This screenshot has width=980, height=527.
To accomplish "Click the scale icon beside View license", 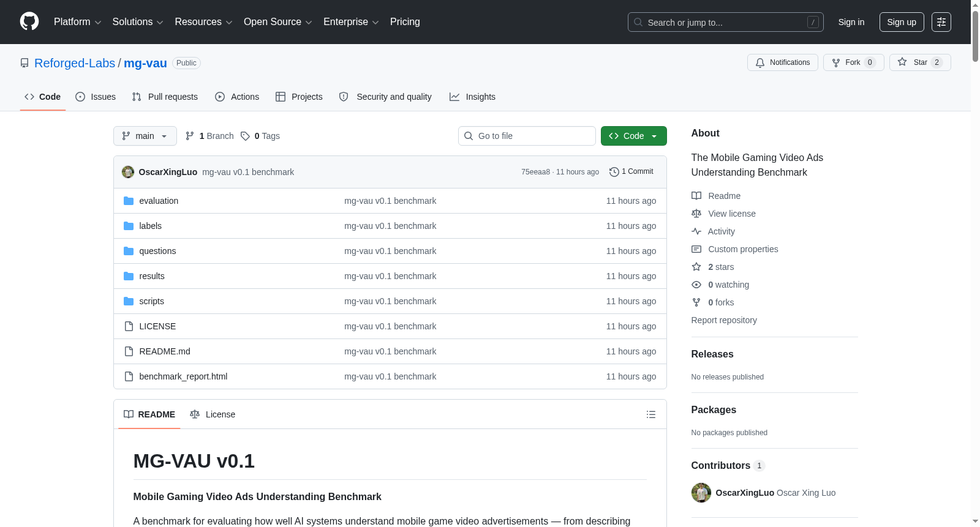I will click(696, 214).
